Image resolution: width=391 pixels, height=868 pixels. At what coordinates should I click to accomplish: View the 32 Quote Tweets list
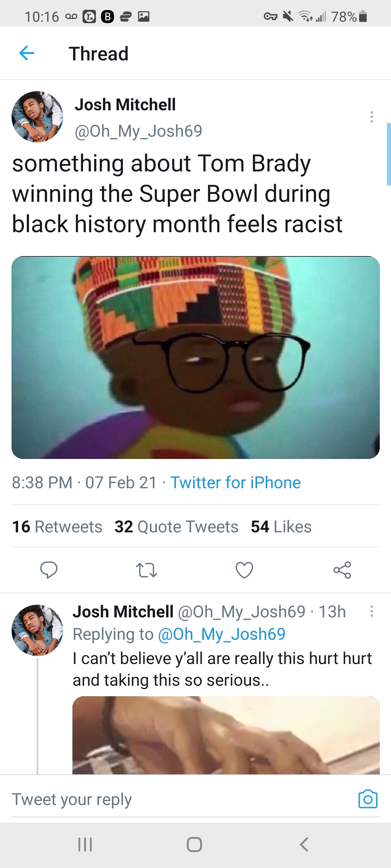click(x=176, y=527)
